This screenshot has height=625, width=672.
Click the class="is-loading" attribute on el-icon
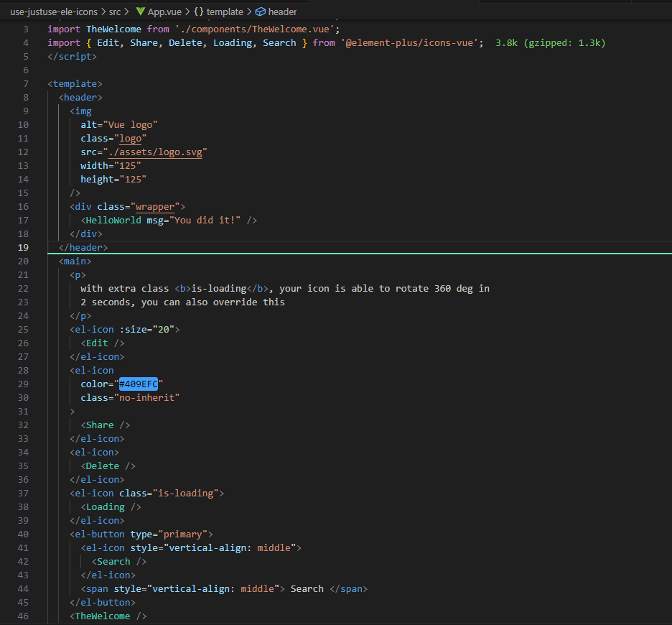(x=169, y=494)
